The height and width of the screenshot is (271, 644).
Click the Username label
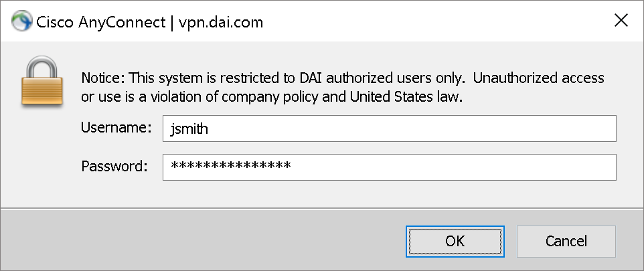tap(116, 128)
